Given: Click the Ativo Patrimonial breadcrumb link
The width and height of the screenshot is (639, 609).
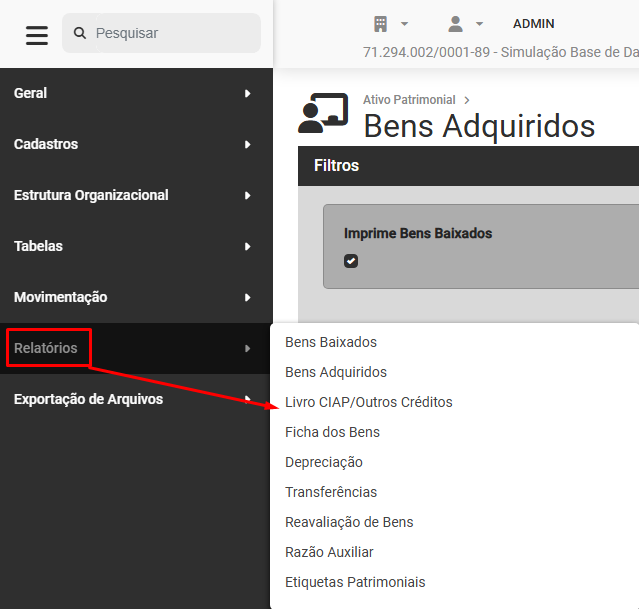Looking at the screenshot, I should point(409,100).
